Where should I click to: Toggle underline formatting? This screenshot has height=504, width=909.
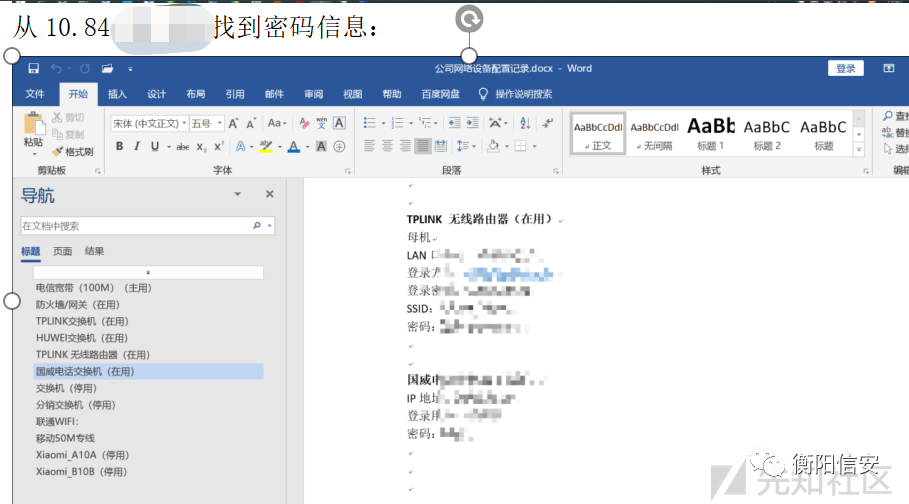tap(155, 146)
